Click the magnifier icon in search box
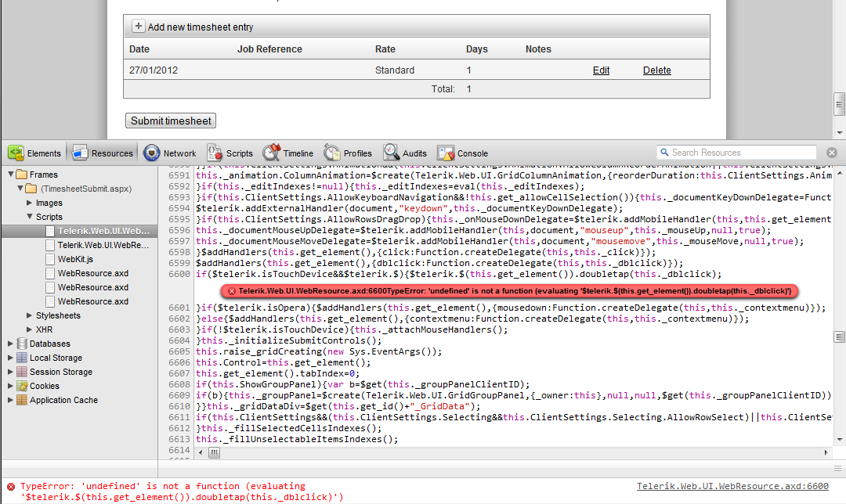Viewport: 846px width, 504px height. [x=665, y=153]
